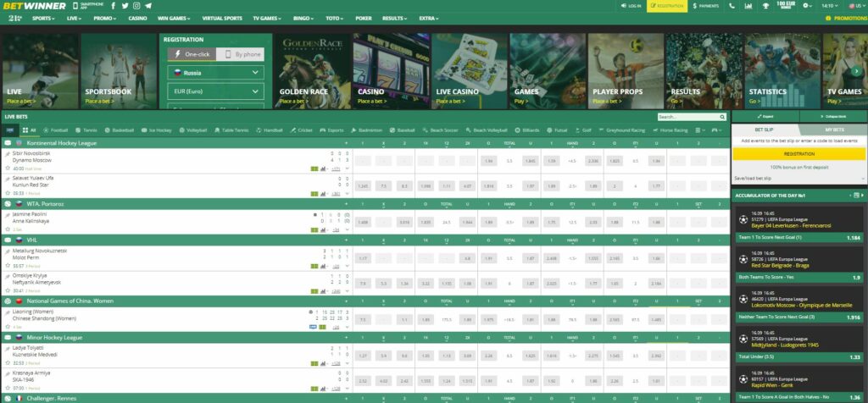The height and width of the screenshot is (403, 868).
Task: Filter live bets by Beach Soccer
Action: click(x=440, y=130)
